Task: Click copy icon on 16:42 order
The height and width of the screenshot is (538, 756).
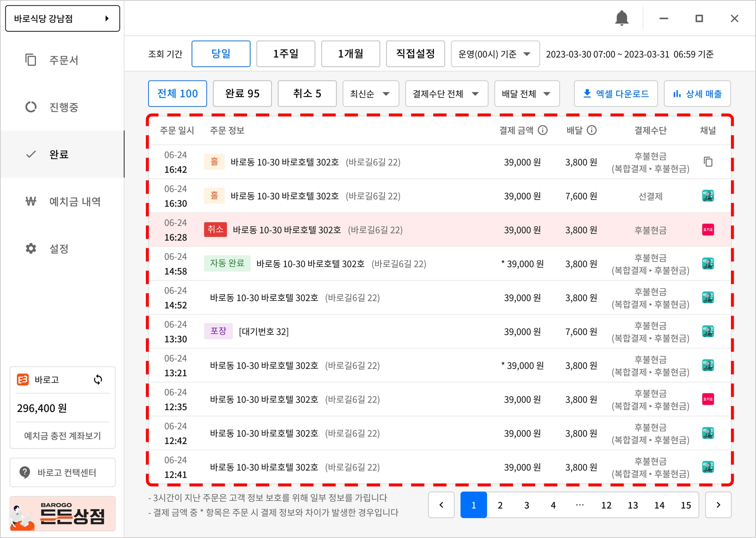Action: pos(708,162)
